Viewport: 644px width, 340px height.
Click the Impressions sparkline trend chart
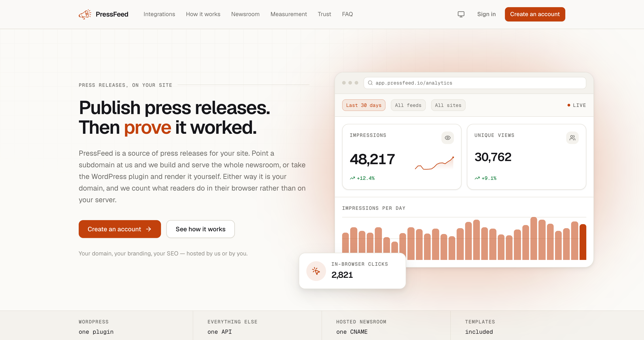(x=434, y=163)
